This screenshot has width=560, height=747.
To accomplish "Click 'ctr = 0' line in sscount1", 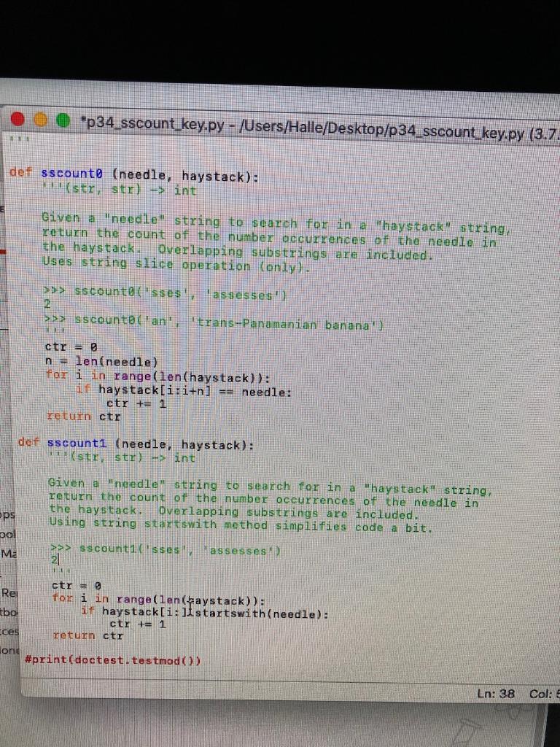I will click(x=76, y=585).
